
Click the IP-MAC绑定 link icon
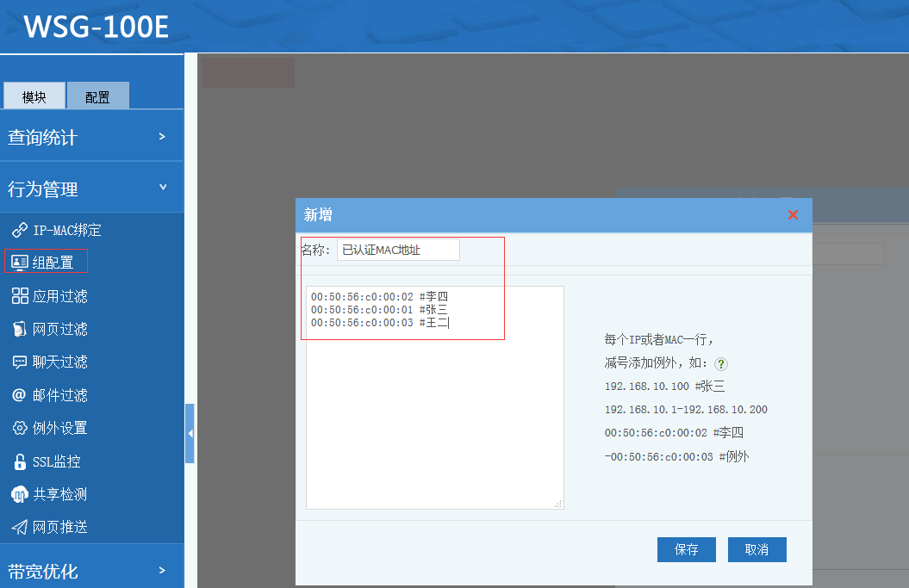pos(19,230)
